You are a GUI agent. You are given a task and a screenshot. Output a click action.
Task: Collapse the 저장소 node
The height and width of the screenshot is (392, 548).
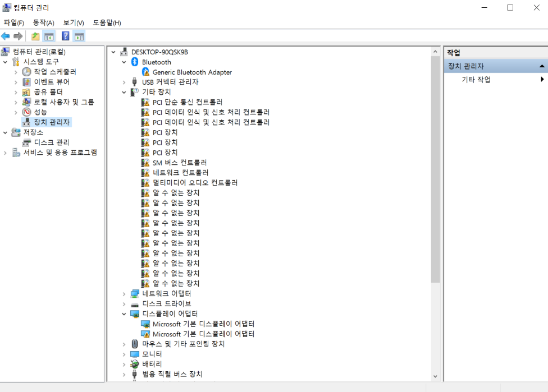5,133
